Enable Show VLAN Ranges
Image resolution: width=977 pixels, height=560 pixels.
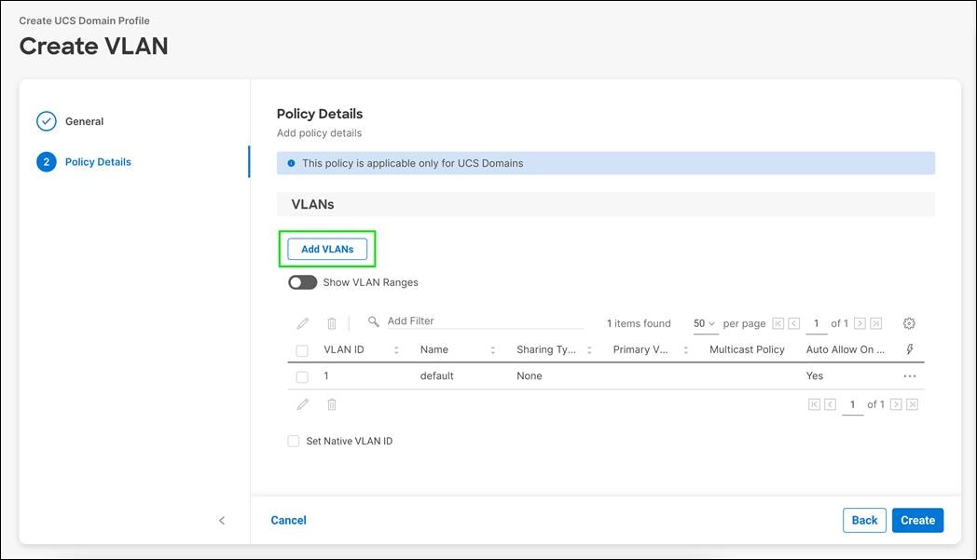302,281
